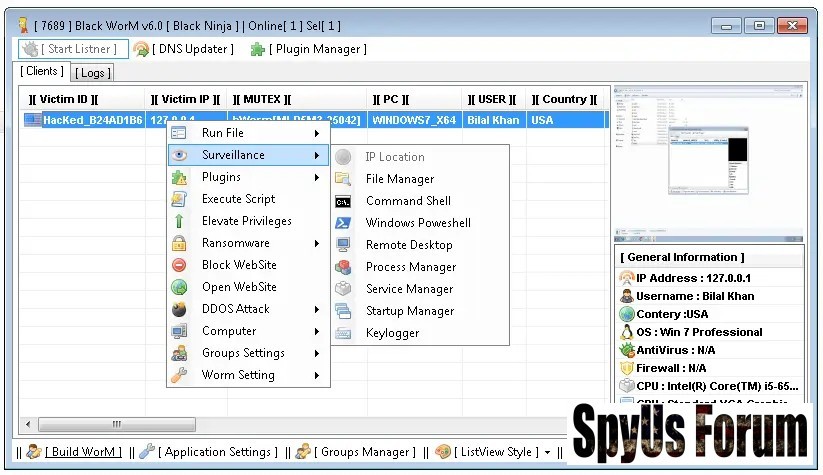Click the File Manager icon in the submenu
This screenshot has height=475, width=823.
343,179
